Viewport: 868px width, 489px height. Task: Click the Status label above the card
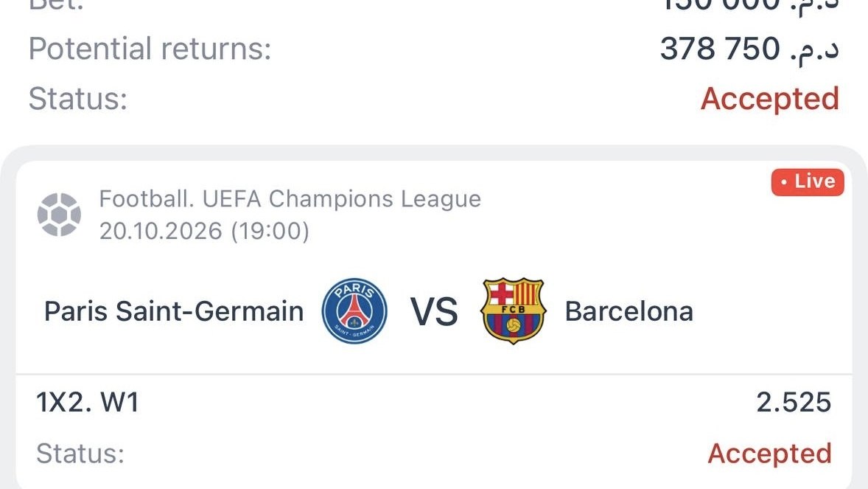tap(78, 99)
